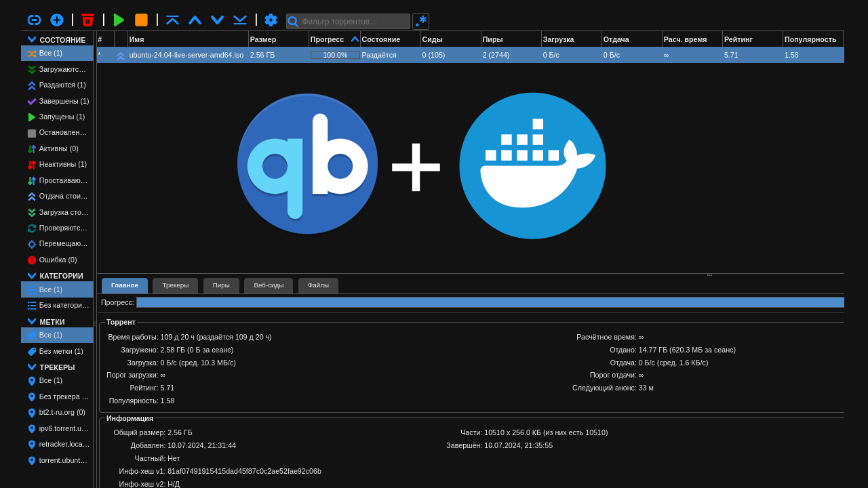Stop torrents with the orange square icon

141,20
